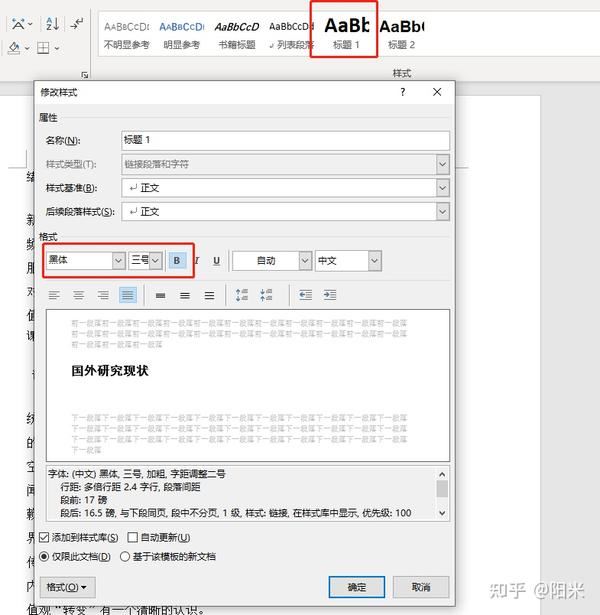Select the 标题 2 style
Image resolution: width=600 pixels, height=615 pixels.
point(402,35)
